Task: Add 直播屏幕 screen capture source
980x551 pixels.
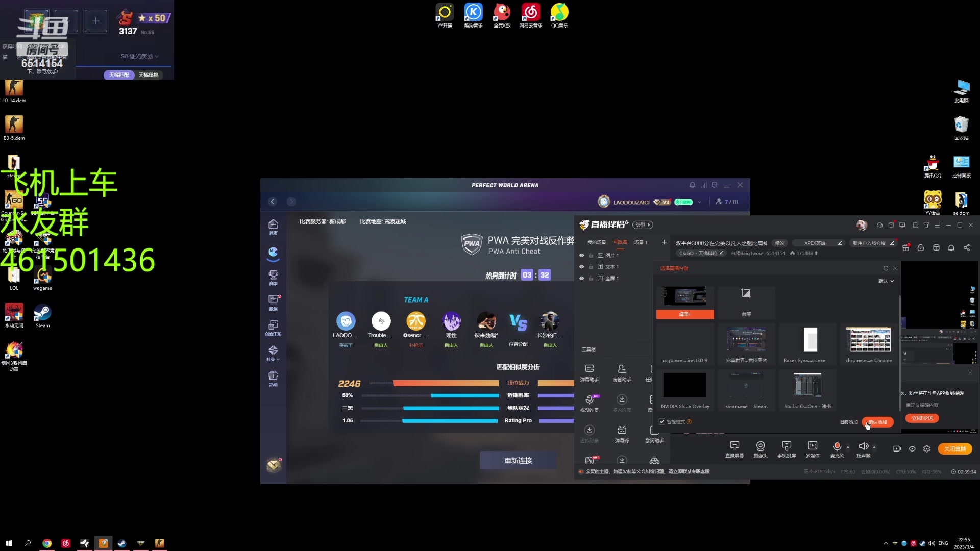Action: coord(734,449)
